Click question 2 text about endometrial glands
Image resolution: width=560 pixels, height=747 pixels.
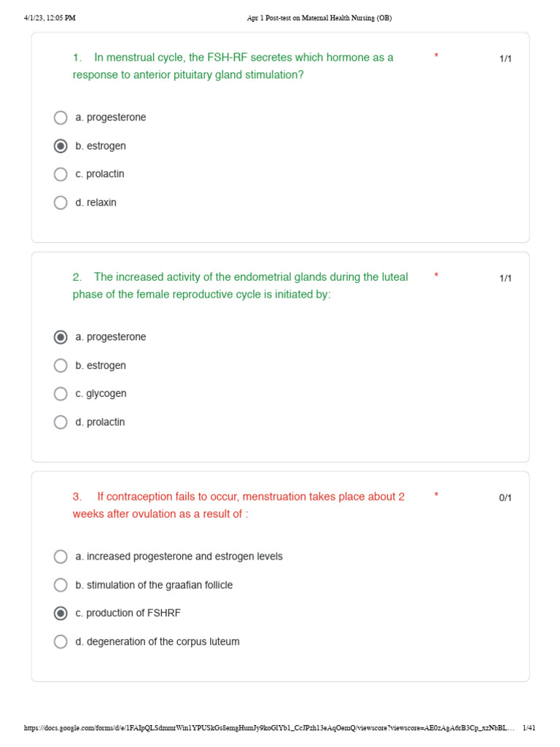tap(240, 286)
